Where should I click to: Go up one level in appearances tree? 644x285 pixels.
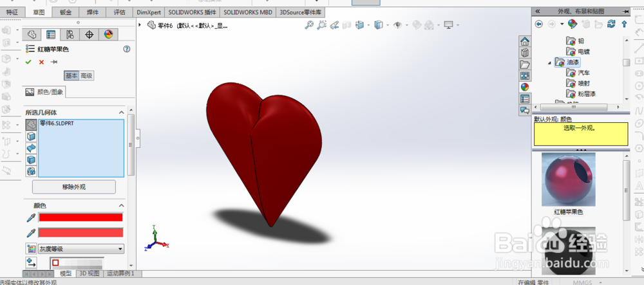tap(624, 24)
